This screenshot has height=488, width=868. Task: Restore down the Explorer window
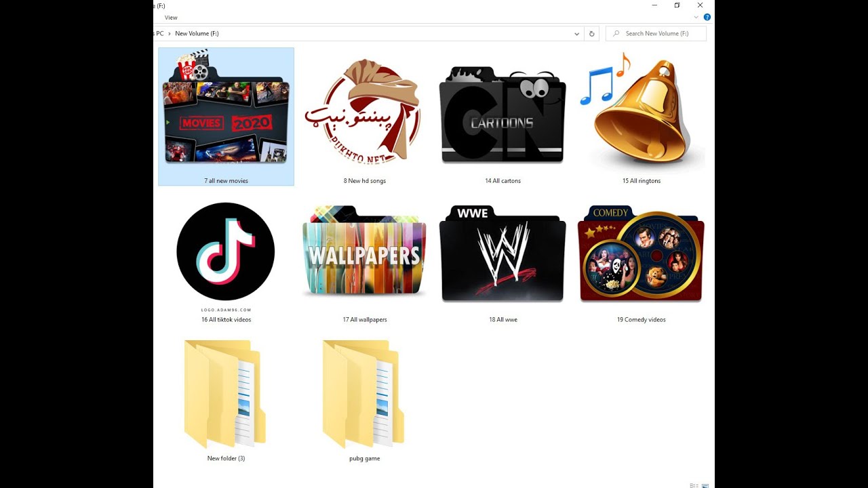point(677,5)
